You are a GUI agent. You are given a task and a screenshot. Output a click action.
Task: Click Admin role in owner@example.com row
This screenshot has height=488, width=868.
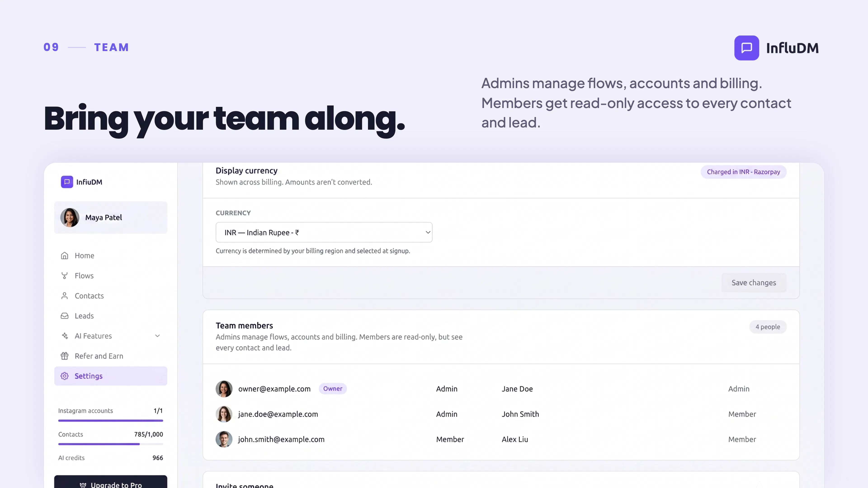tap(446, 389)
